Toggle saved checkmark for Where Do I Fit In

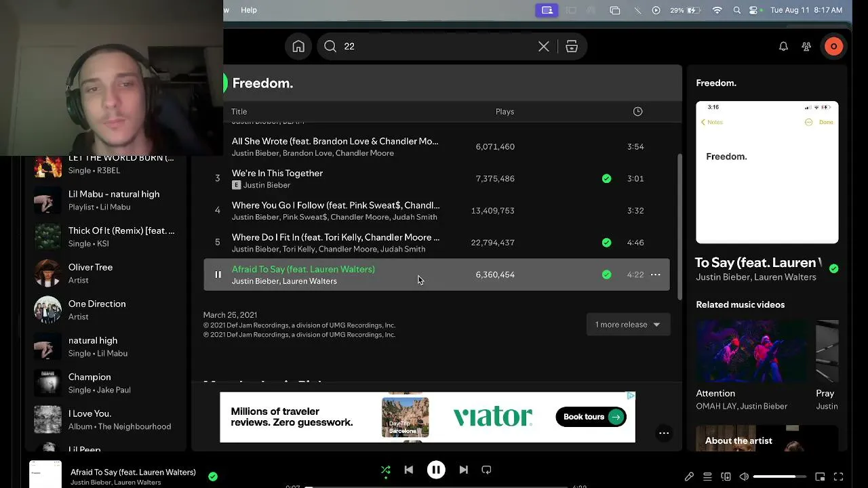[x=606, y=242]
